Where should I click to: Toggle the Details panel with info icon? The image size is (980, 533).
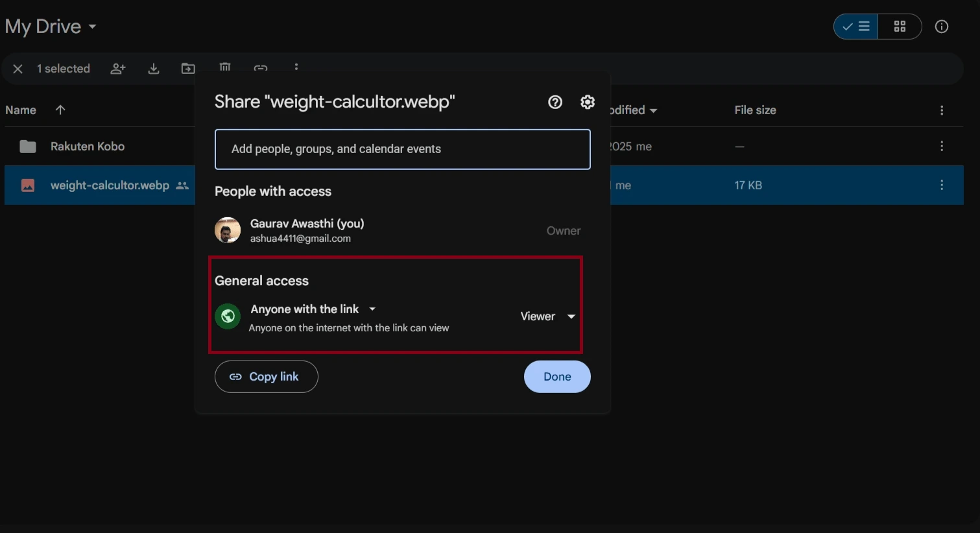(941, 26)
